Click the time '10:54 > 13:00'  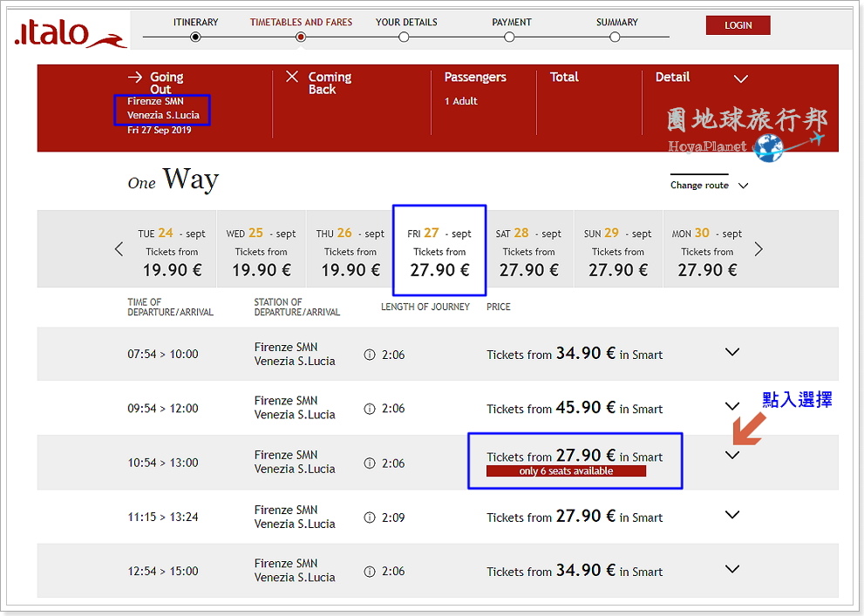point(162,463)
